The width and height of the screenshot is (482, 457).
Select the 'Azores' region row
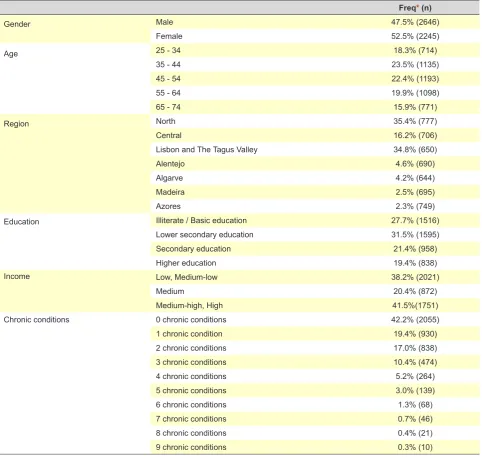(168, 206)
